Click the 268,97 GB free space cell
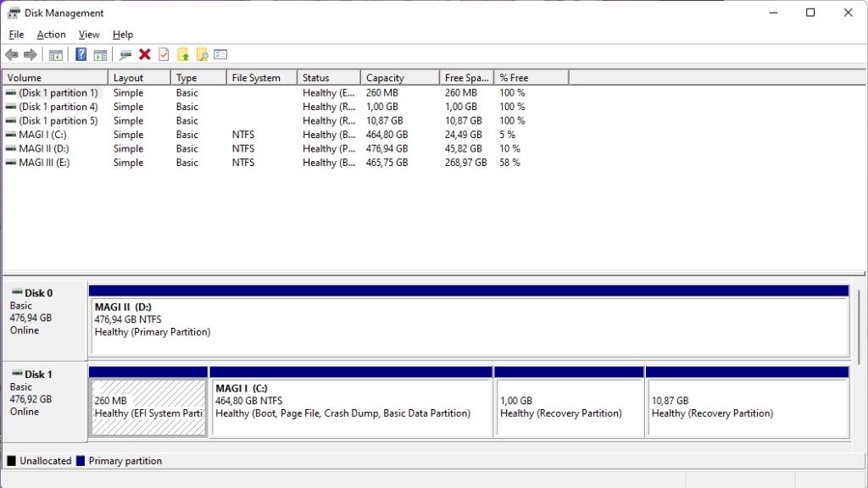Image resolution: width=868 pixels, height=488 pixels. click(466, 162)
